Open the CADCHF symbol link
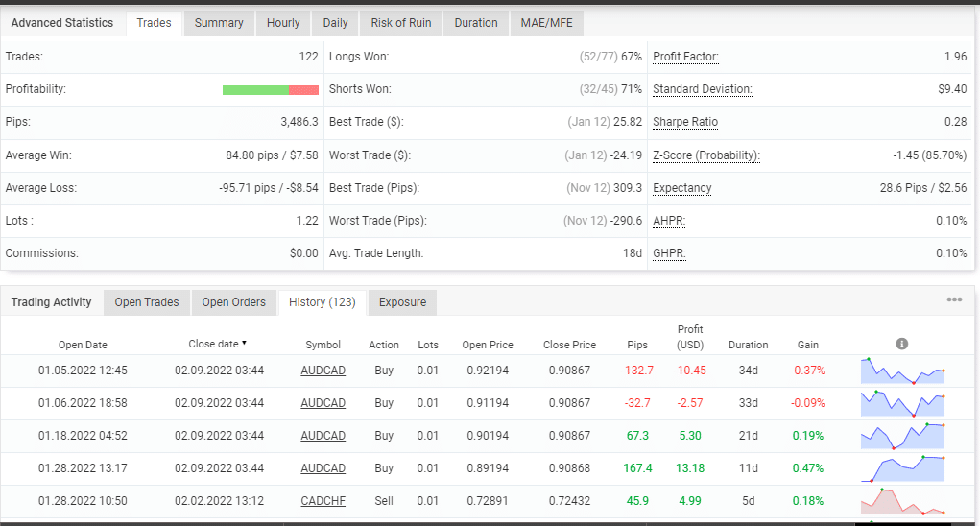This screenshot has width=980, height=526. click(x=323, y=501)
